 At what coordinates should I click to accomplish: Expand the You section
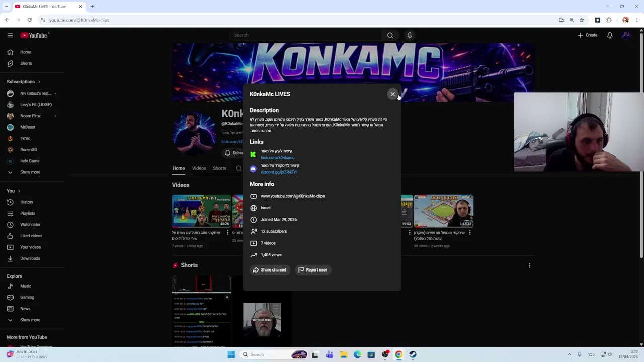(13, 191)
